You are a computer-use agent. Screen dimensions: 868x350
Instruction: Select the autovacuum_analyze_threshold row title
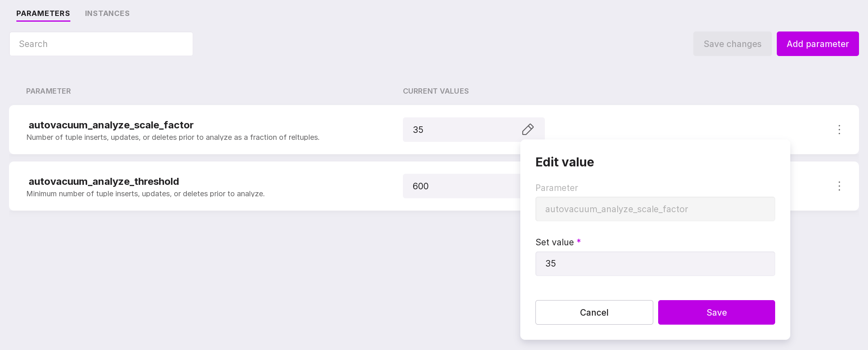pos(104,182)
